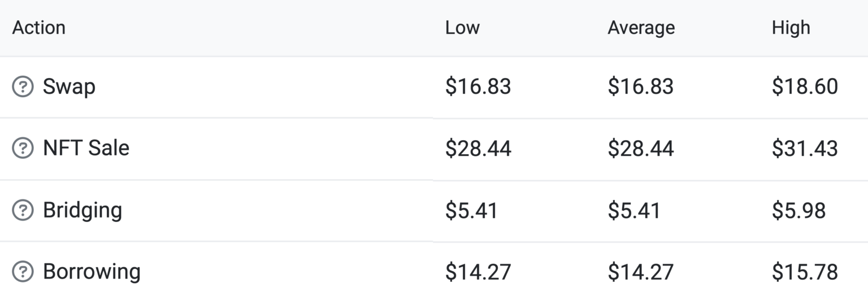Select the Borrowing average value $14.27
Image resolution: width=868 pixels, height=300 pixels.
point(641,272)
